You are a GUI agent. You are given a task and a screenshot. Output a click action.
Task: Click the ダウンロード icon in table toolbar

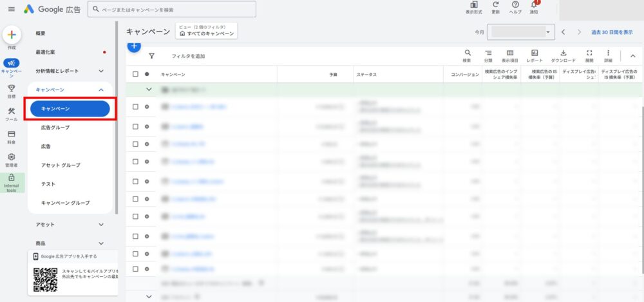pyautogui.click(x=563, y=53)
